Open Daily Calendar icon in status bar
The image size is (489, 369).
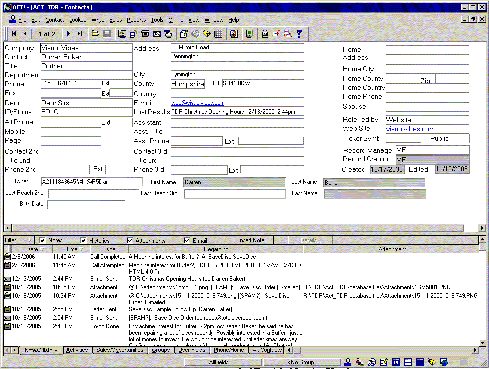pyautogui.click(x=396, y=362)
